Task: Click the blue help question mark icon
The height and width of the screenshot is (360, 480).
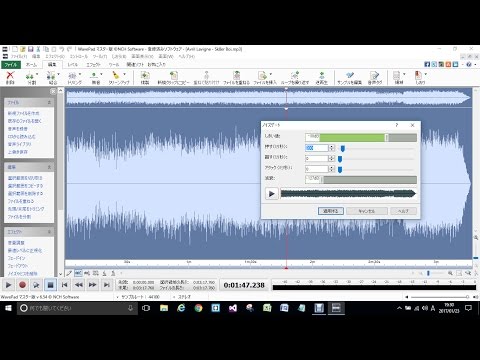Action: point(469,64)
